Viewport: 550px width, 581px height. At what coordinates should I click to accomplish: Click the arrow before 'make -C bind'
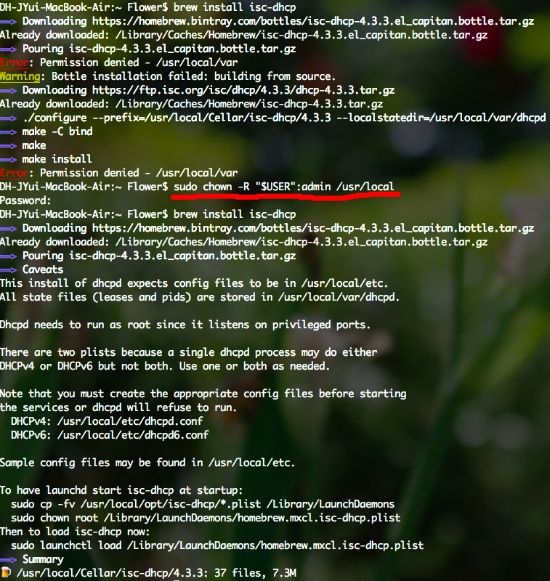pos(8,132)
